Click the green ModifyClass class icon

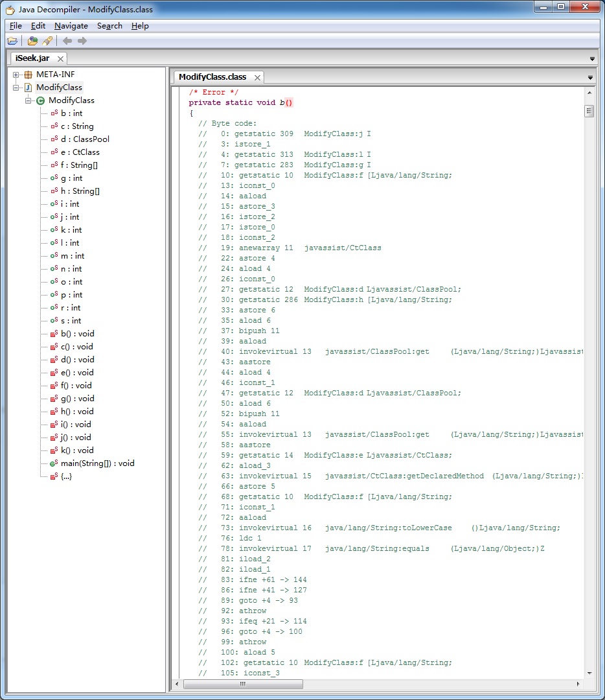tap(41, 100)
